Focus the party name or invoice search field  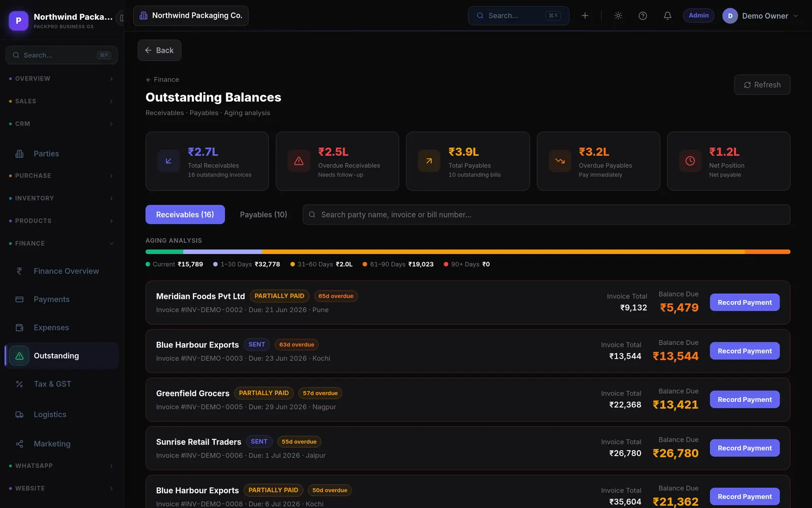coord(547,215)
